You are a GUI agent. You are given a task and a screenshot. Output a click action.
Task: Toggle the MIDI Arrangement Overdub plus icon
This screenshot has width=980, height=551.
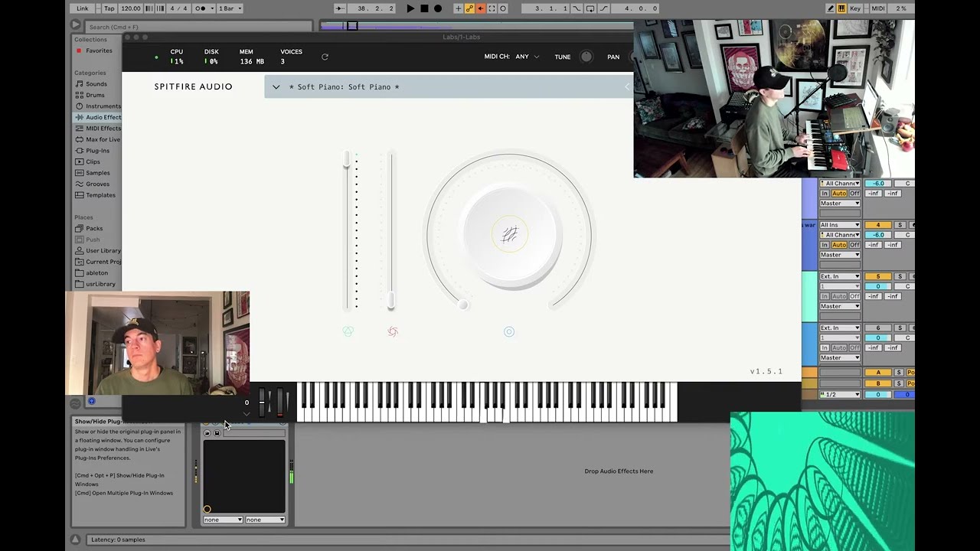click(458, 8)
